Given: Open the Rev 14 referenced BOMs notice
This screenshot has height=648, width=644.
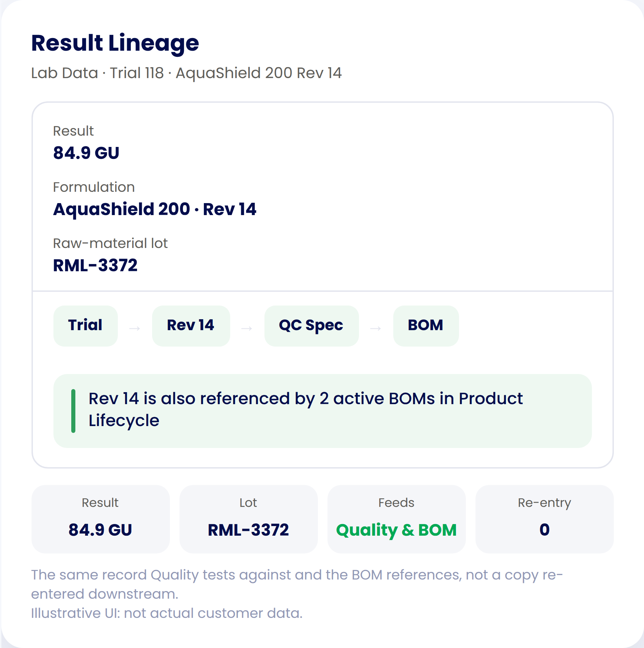Looking at the screenshot, I should 322,411.
